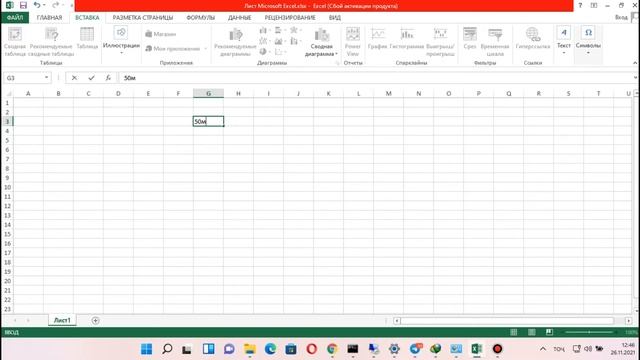640x360 pixels.
Task: Launch Microsoft Edge from the taskbar
Action: coord(270,349)
